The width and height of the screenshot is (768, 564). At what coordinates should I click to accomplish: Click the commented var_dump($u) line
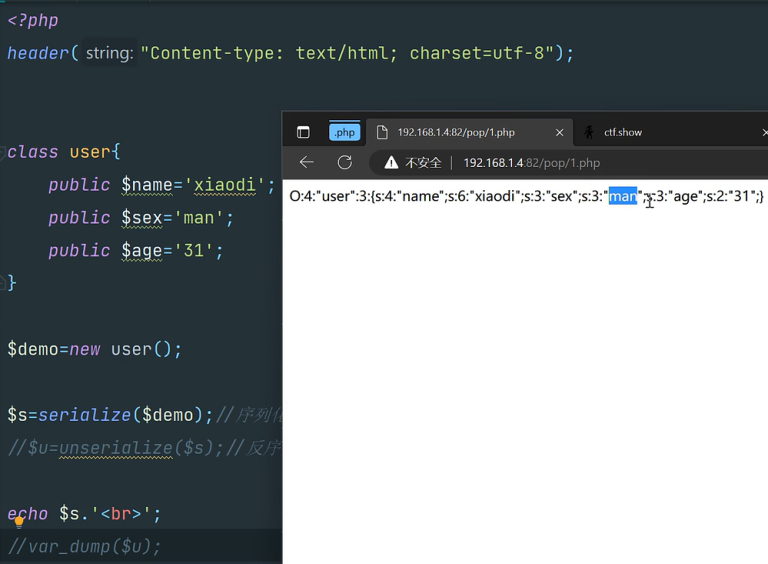(84, 547)
